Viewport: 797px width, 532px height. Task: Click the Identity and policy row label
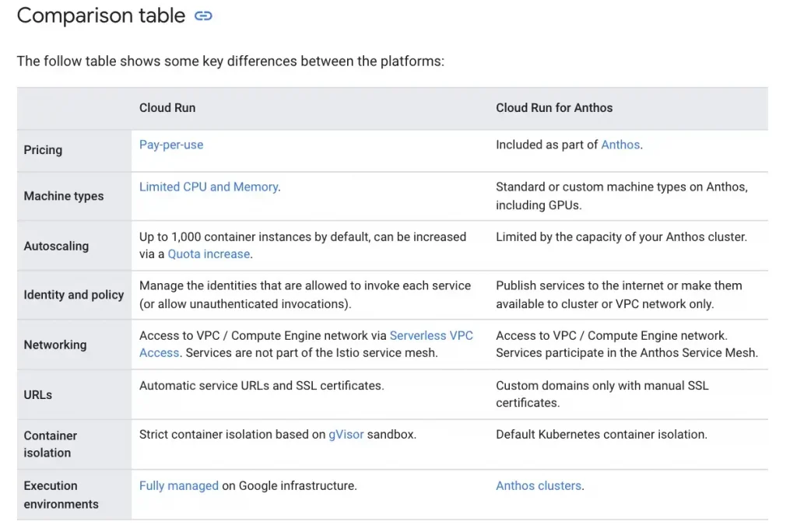pos(74,295)
